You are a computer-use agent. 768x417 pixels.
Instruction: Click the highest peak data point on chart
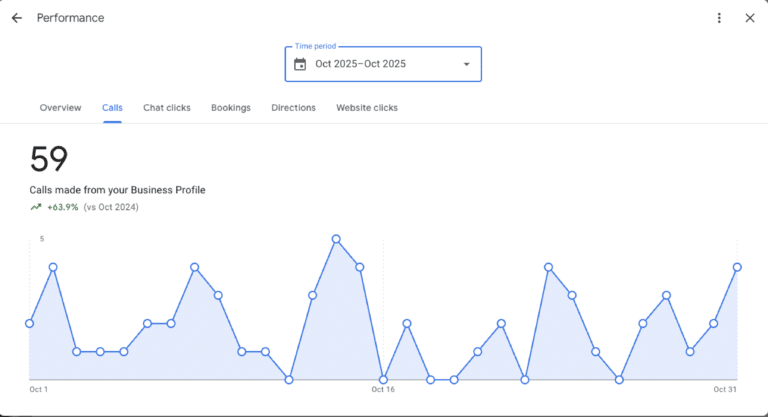(336, 239)
